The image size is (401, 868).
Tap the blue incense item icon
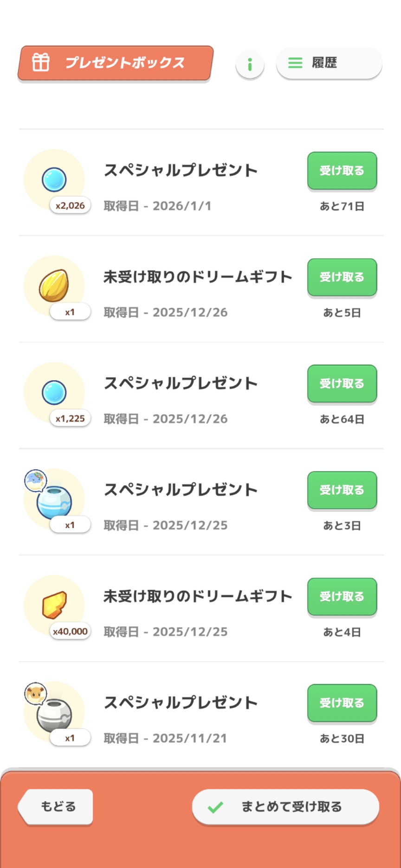54,502
